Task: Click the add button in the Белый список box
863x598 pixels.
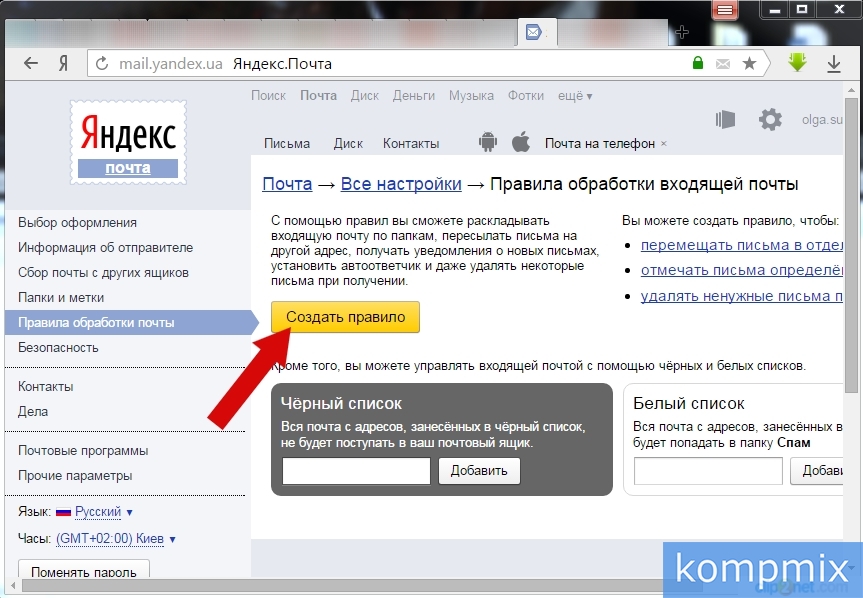Action: point(817,471)
